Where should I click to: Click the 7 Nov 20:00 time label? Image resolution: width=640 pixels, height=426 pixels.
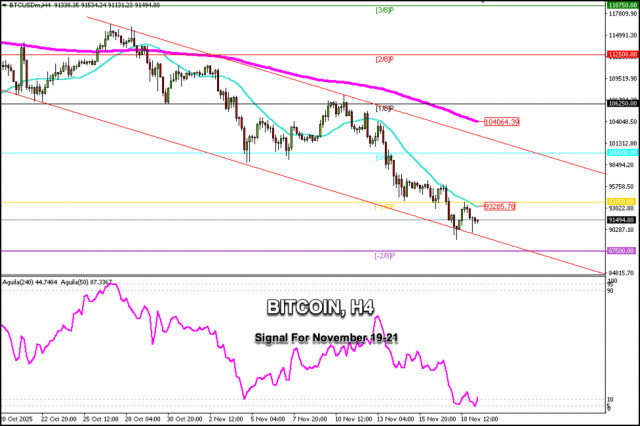click(x=310, y=419)
